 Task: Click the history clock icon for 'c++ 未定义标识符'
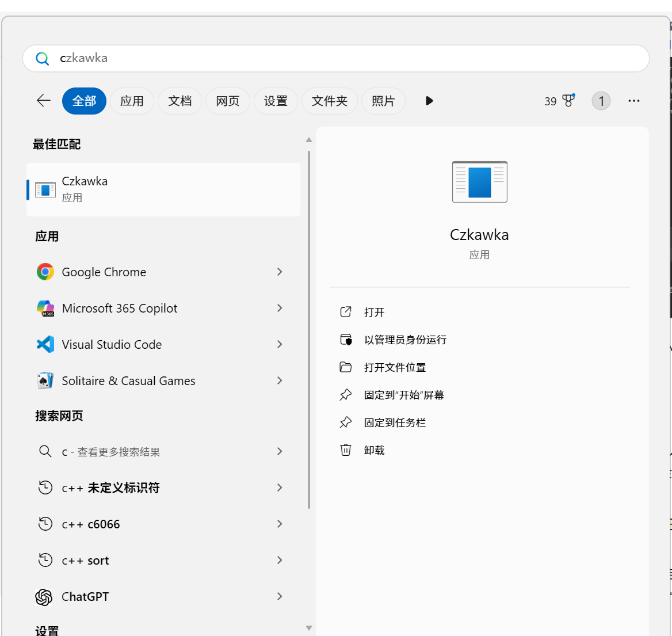tap(45, 488)
